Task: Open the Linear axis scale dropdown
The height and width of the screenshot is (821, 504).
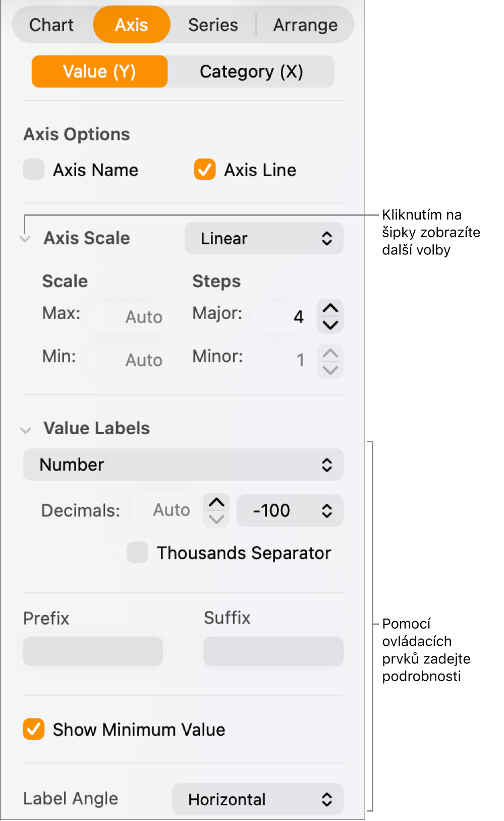Action: pos(264,238)
